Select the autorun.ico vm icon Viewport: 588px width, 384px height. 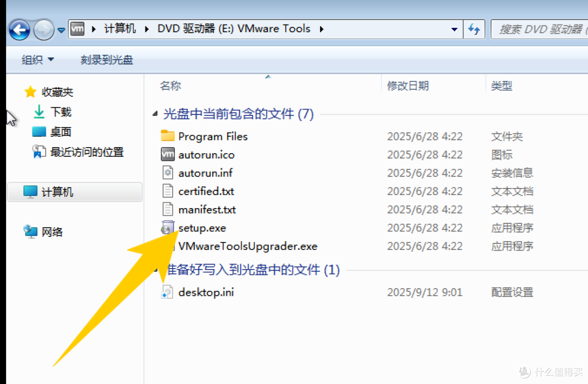[168, 154]
